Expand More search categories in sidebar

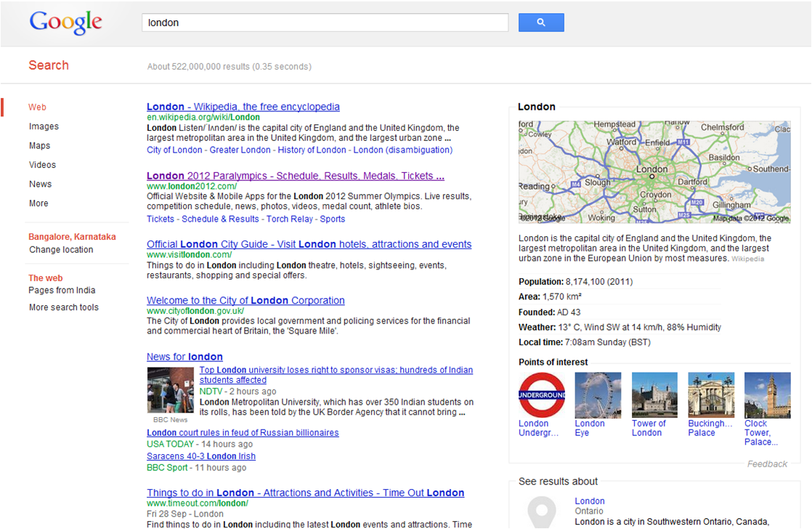click(38, 203)
